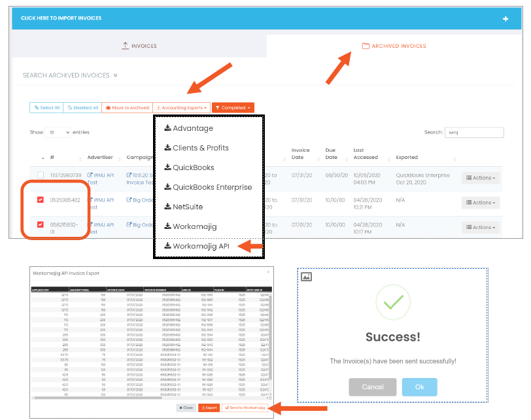Image resolution: width=531 pixels, height=420 pixels.
Task: Open the Accounting Exports dropdown
Action: click(182, 108)
